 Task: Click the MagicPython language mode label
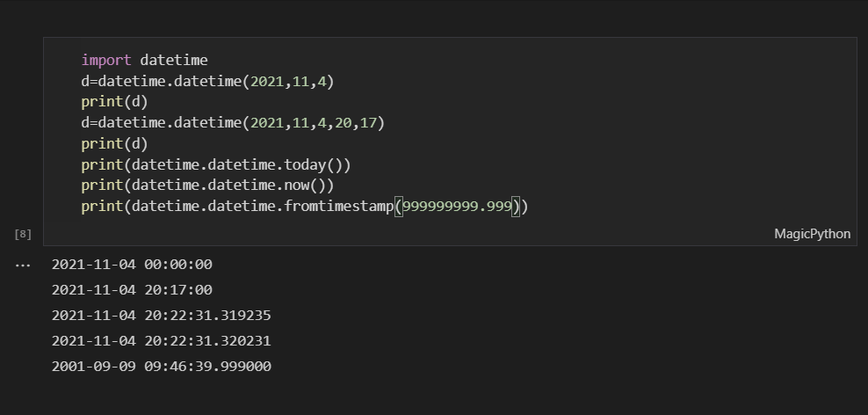coord(812,234)
